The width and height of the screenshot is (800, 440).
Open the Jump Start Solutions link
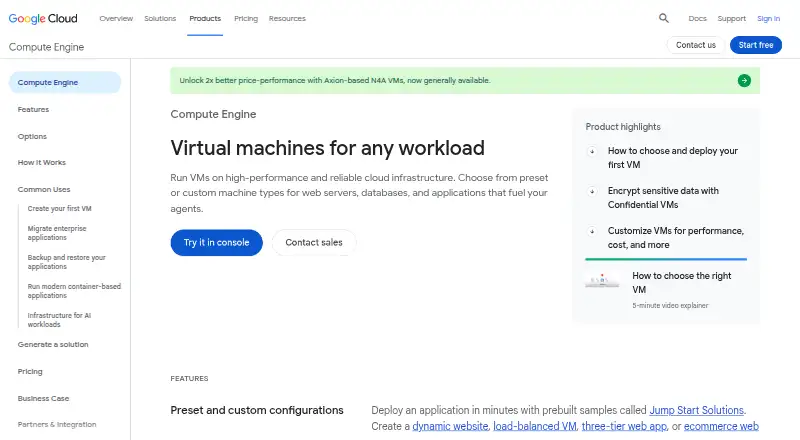pyautogui.click(x=696, y=410)
